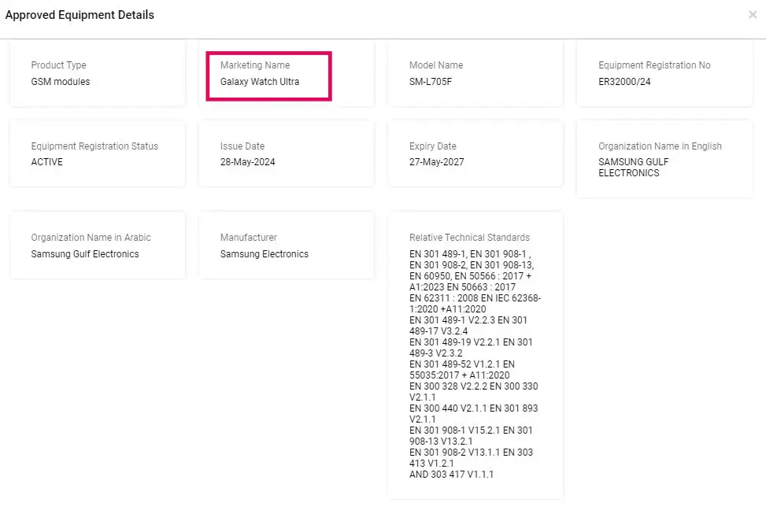Select the '28-May-2024' issue date
This screenshot has height=532, width=766.
248,161
